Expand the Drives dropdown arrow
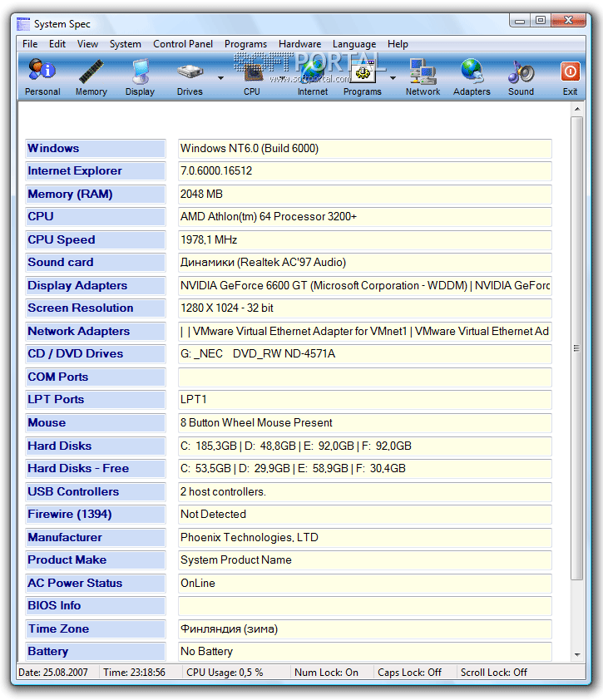603x700 pixels. click(x=220, y=77)
